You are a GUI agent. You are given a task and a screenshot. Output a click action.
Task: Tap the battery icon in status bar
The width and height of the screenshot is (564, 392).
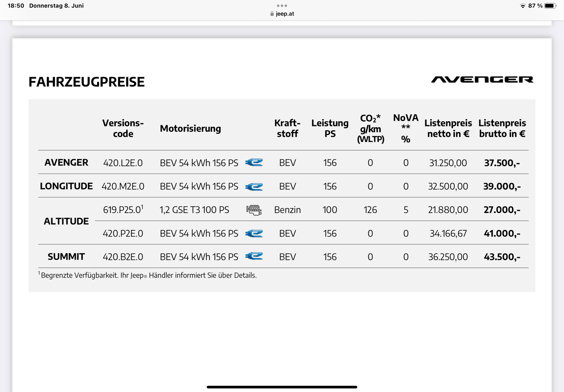(x=550, y=6)
